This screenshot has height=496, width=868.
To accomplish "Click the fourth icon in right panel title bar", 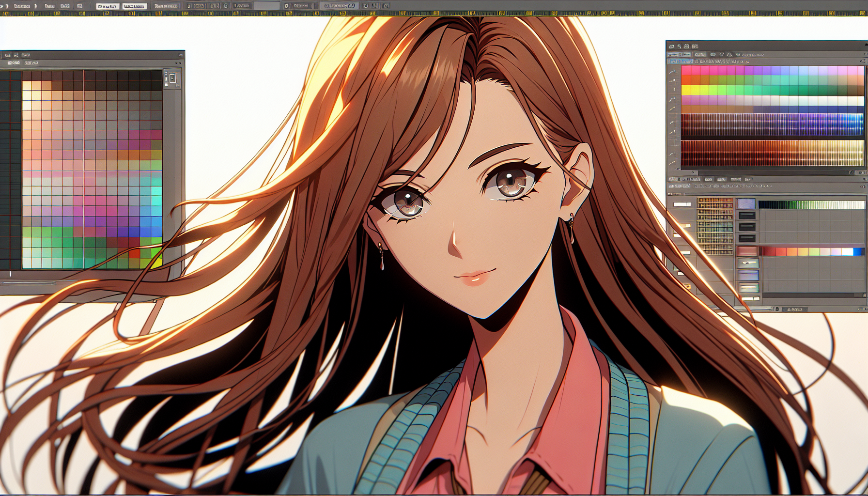I will (x=695, y=46).
